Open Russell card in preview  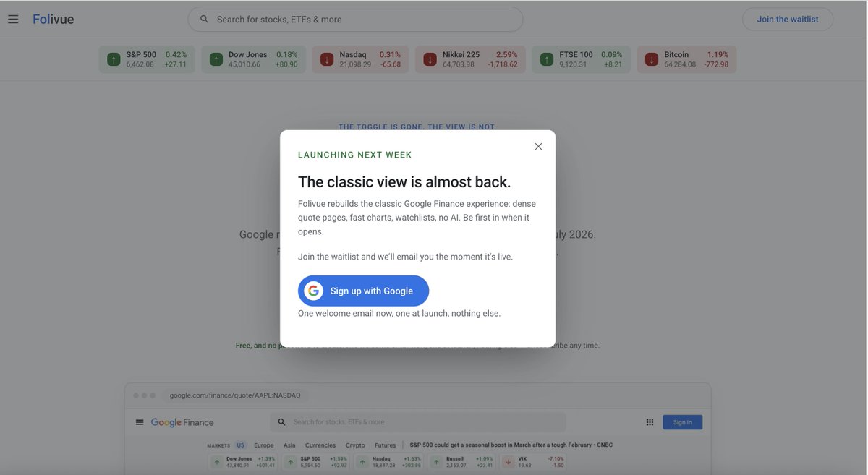pyautogui.click(x=463, y=462)
